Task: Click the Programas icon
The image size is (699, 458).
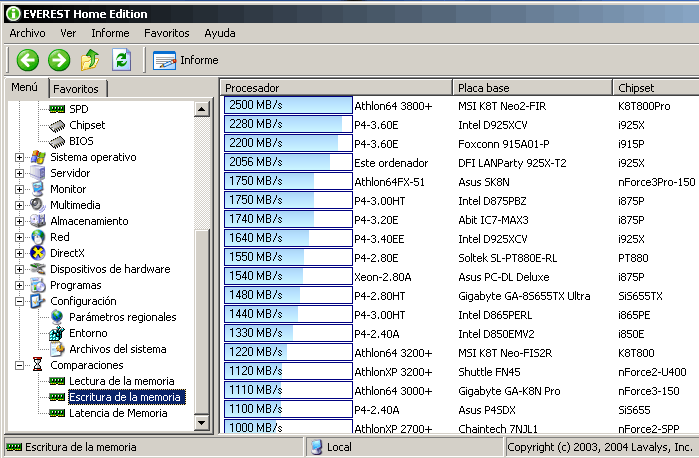Action: pos(38,285)
